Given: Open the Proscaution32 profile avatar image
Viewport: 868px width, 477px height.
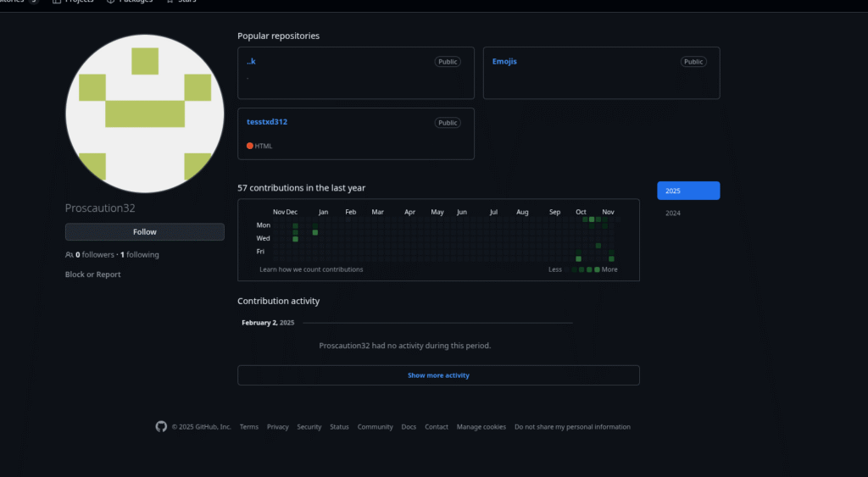Looking at the screenshot, I should 145,114.
